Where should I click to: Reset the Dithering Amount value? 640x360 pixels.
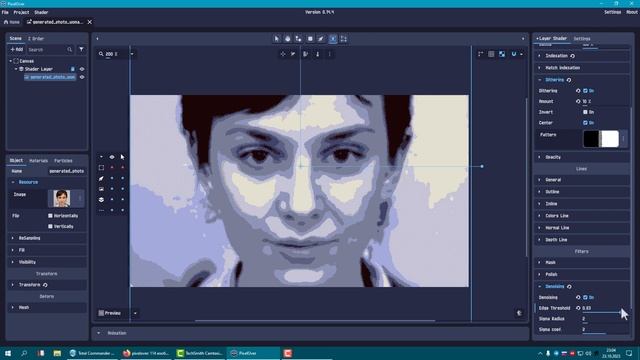pos(578,101)
